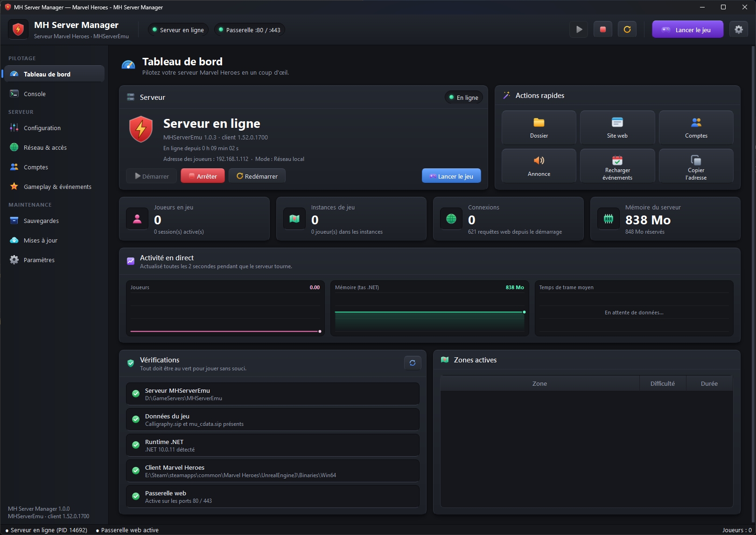This screenshot has width=756, height=535.
Task: Click the Difficulté column header
Action: point(663,383)
